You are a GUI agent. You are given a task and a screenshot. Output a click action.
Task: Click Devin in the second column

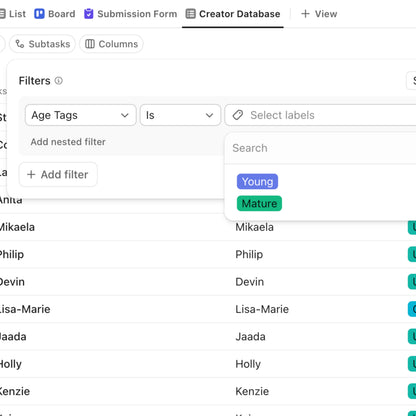[x=250, y=282]
